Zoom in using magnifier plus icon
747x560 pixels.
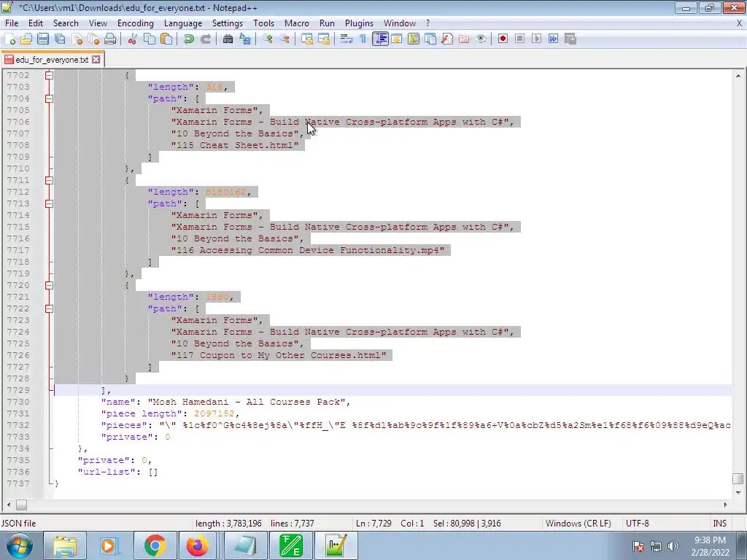[267, 39]
